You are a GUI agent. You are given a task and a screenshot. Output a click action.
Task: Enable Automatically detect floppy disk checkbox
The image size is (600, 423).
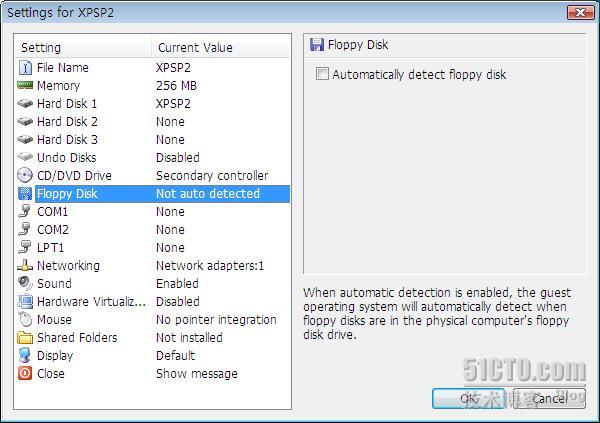[x=322, y=73]
